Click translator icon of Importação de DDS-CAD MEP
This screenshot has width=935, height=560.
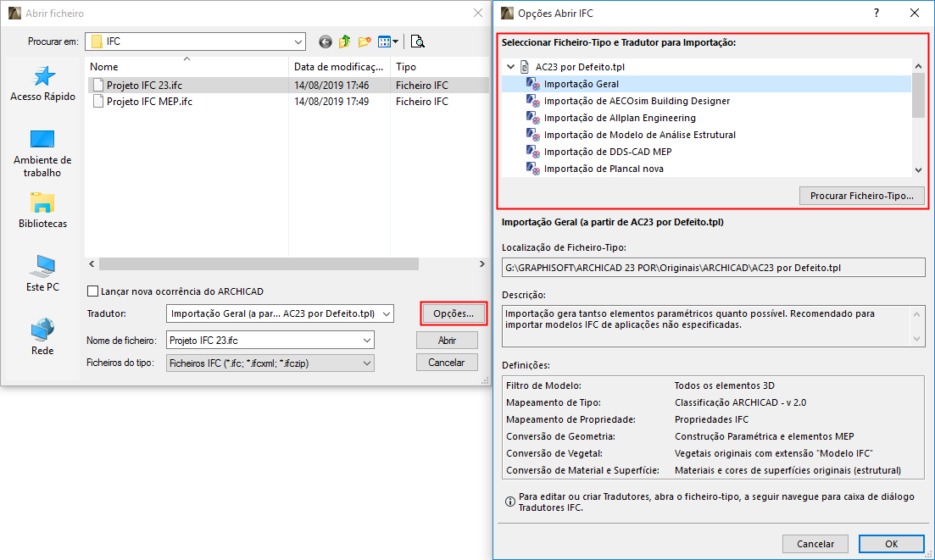[533, 152]
